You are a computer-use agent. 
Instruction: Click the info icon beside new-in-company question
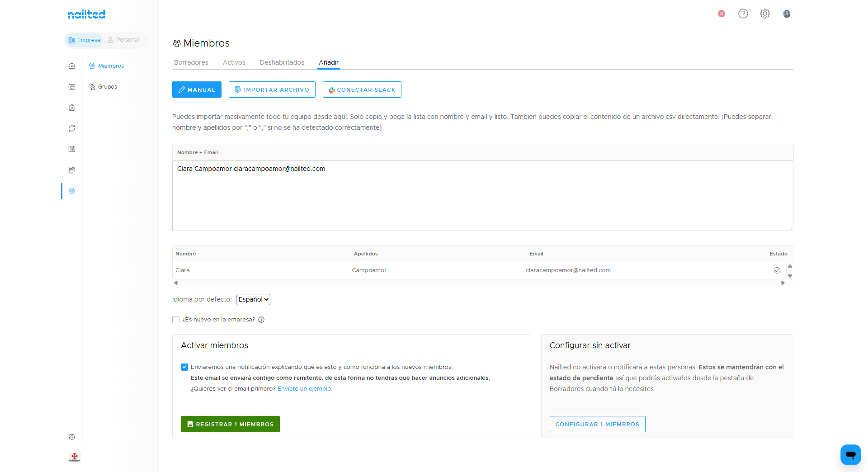pos(261,320)
